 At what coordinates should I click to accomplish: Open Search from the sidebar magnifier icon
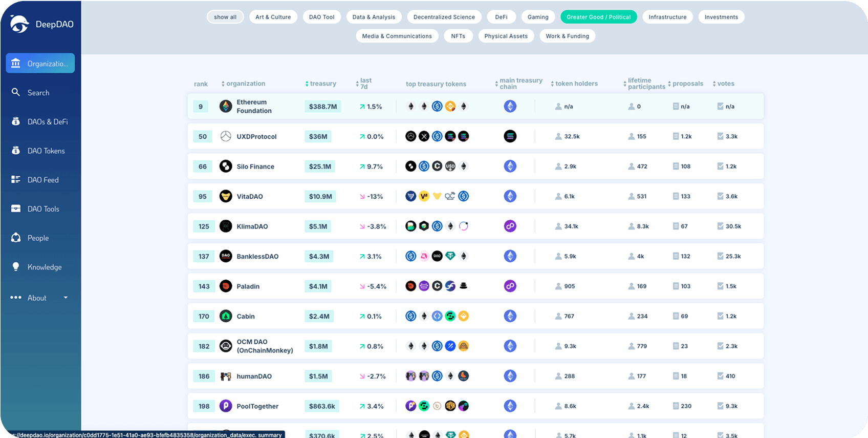16,92
